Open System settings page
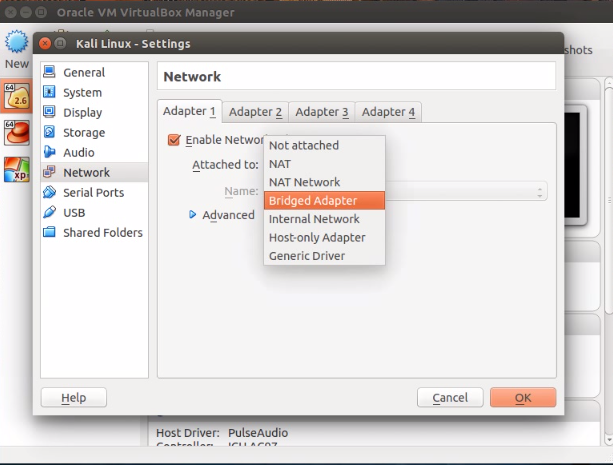 [x=94, y=92]
